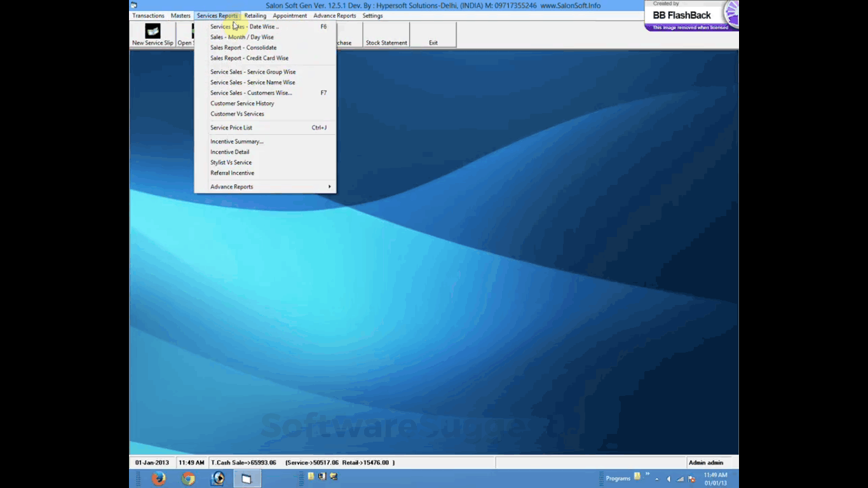Click the 01-Jan-2013 status bar date
Image resolution: width=868 pixels, height=488 pixels.
(152, 463)
